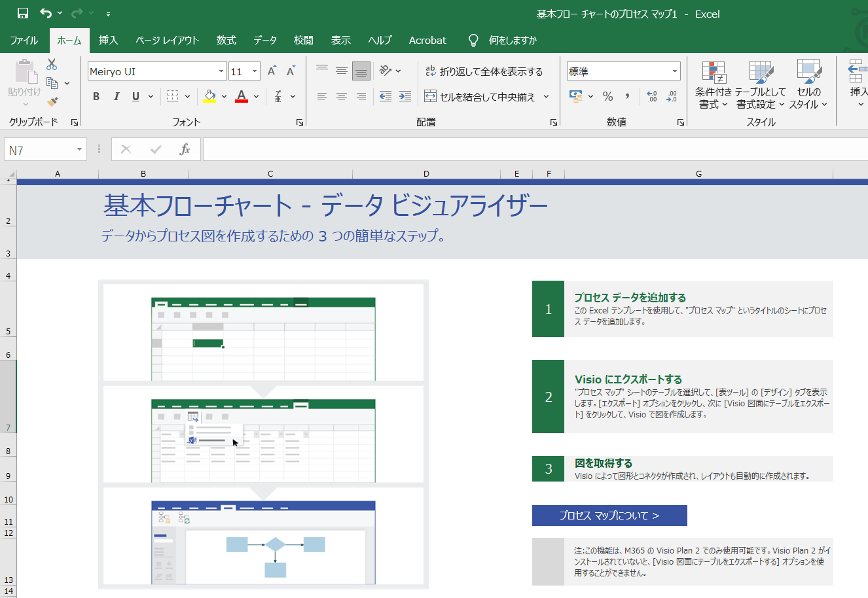Toggle Italic formatting

coord(116,96)
